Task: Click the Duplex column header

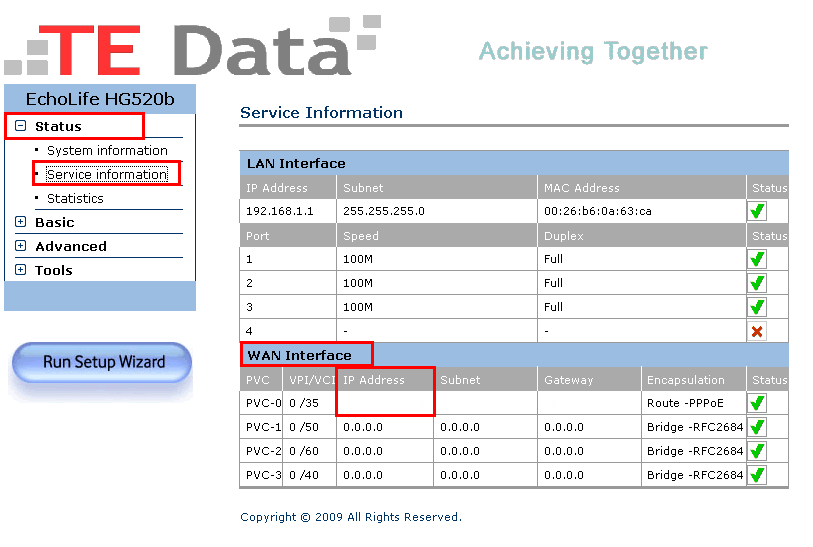Action: click(x=564, y=236)
